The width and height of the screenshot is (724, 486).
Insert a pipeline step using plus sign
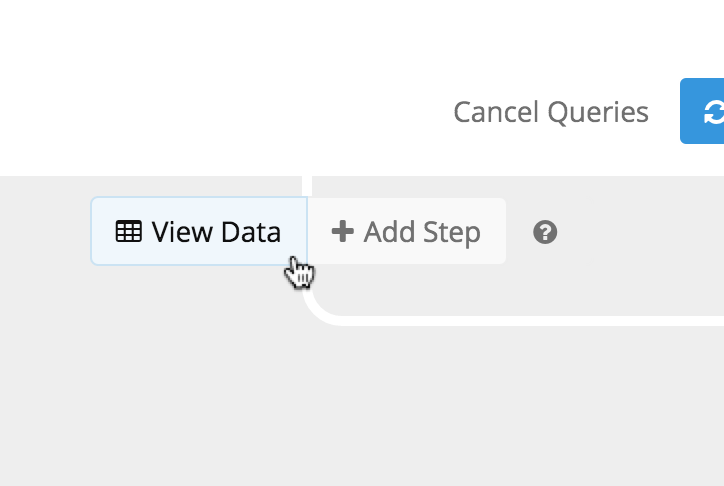[343, 231]
